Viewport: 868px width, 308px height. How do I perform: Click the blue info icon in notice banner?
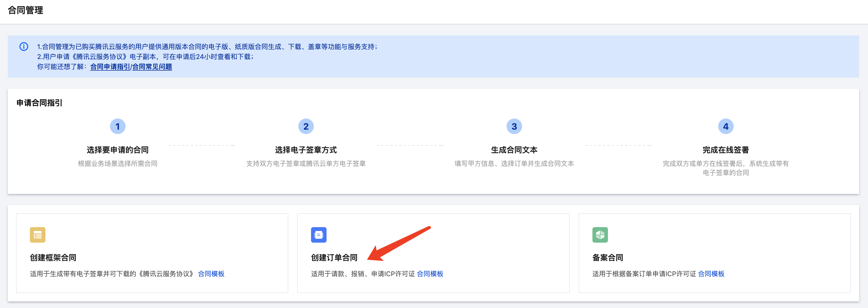24,47
